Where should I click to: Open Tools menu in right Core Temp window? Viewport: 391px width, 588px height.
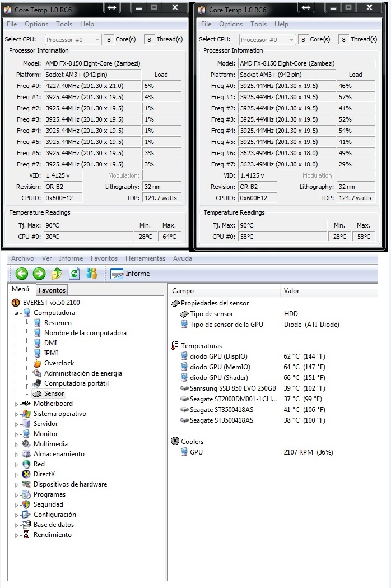click(x=259, y=24)
